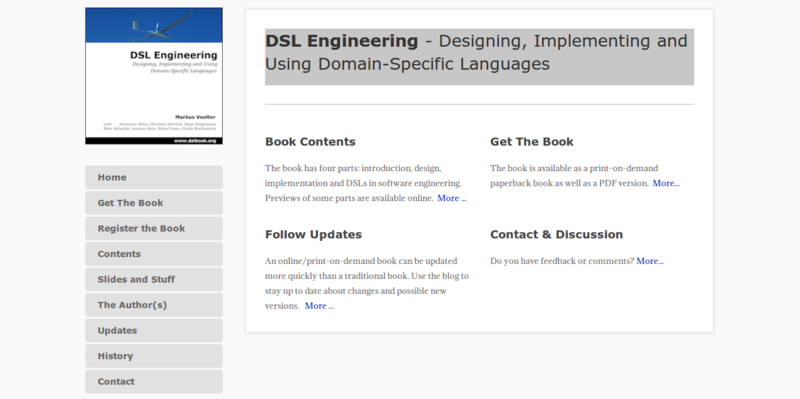Screen dimensions: 800x399
Task: Follow the More link under Follow Updates
Action: pyautogui.click(x=319, y=306)
